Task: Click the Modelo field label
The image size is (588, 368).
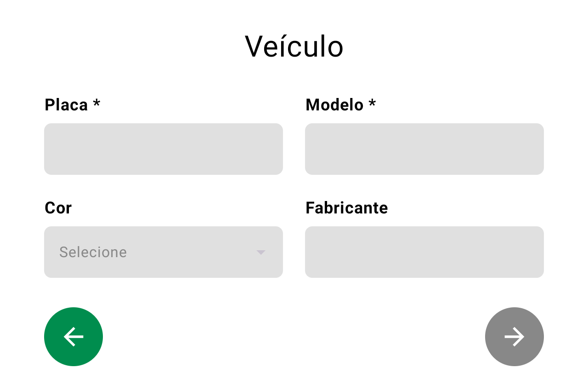Action: click(334, 105)
